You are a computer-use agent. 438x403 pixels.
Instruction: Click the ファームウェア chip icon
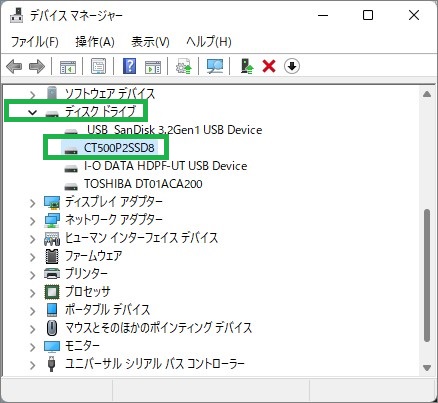pos(52,256)
